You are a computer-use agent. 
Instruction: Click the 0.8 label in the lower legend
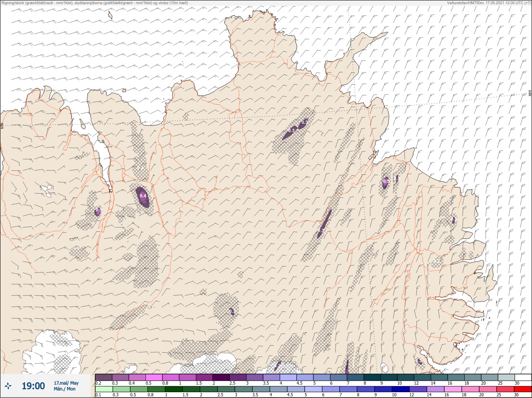[x=150, y=395]
